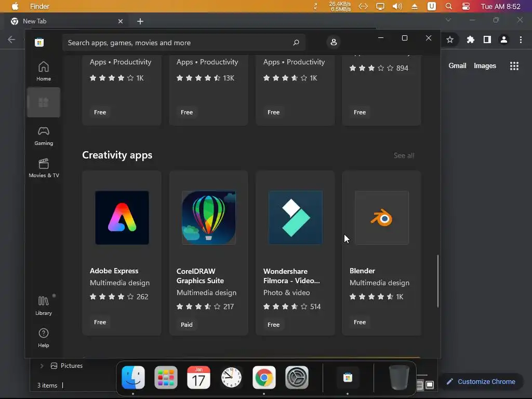Click Free button on Wondershare Filmora card
The height and width of the screenshot is (399, 532).
click(273, 325)
